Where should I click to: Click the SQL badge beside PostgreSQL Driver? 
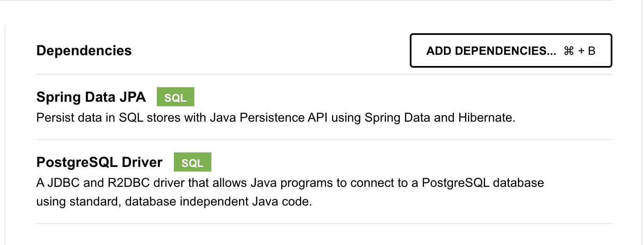[x=192, y=162]
